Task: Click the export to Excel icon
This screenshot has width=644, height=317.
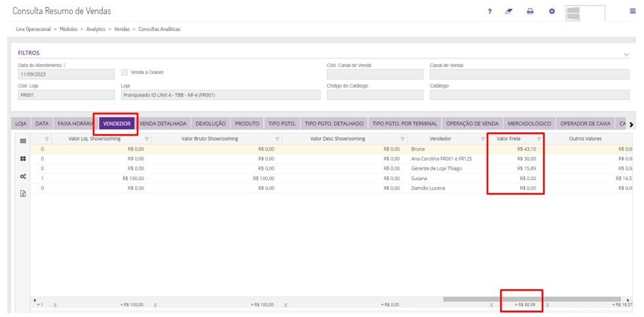Action: 24,195
